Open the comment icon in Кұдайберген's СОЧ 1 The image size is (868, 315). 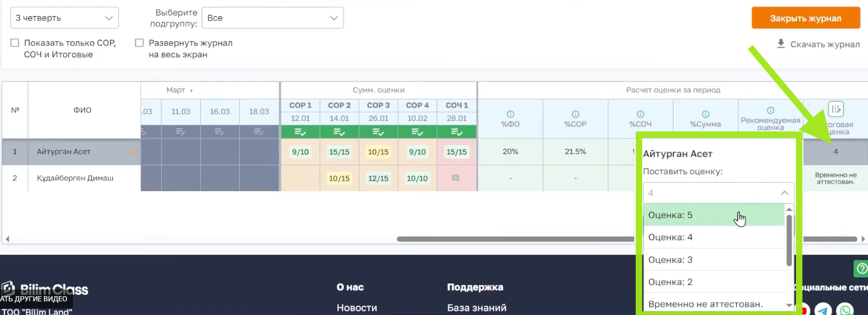click(x=456, y=178)
